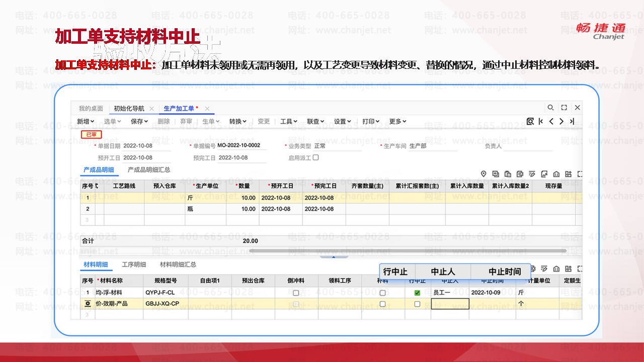
Task: Select the 工序明细 tab
Action: tap(134, 264)
